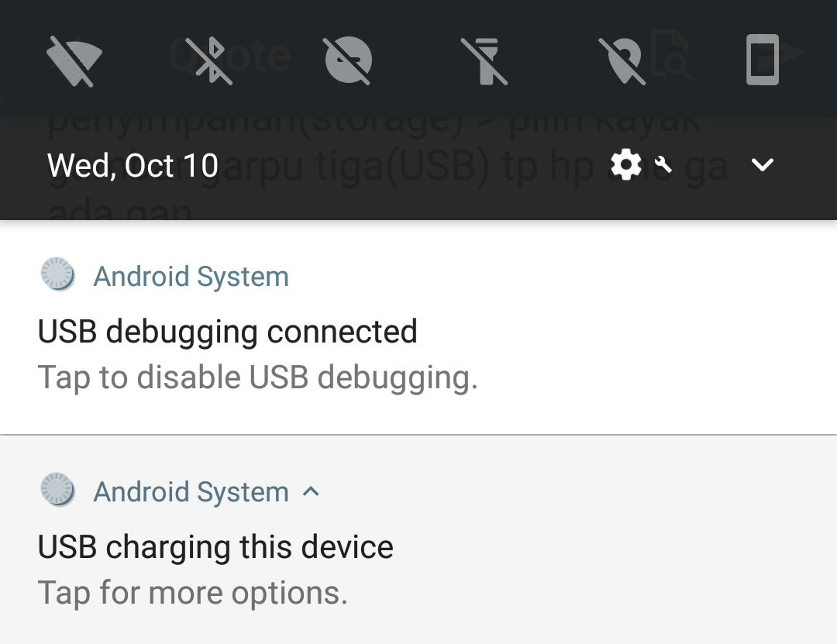The width and height of the screenshot is (837, 644).
Task: Tap first Android System notification icon
Action: (x=58, y=274)
